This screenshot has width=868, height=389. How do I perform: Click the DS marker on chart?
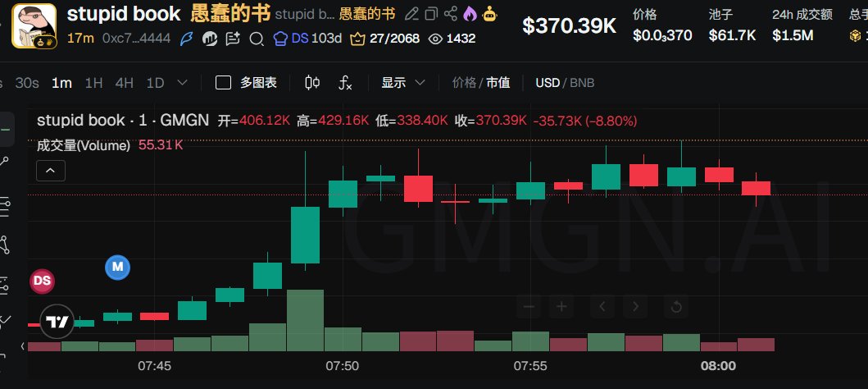pos(42,281)
